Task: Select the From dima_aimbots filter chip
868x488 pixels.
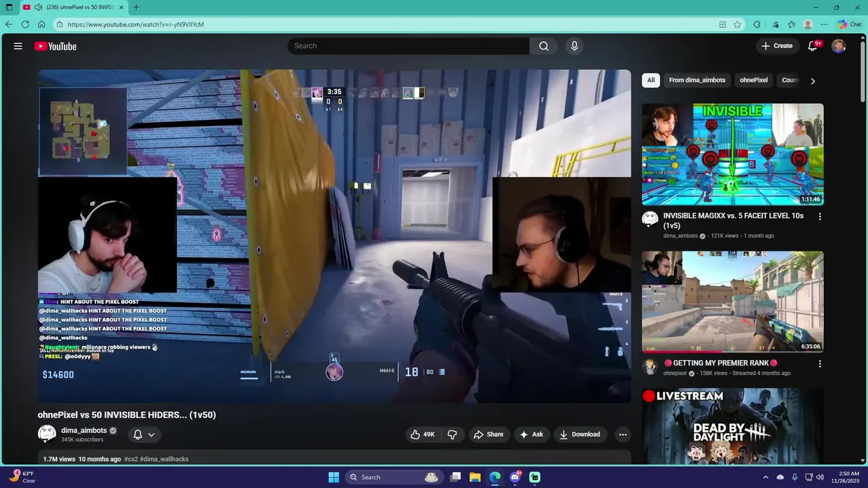Action: click(697, 80)
